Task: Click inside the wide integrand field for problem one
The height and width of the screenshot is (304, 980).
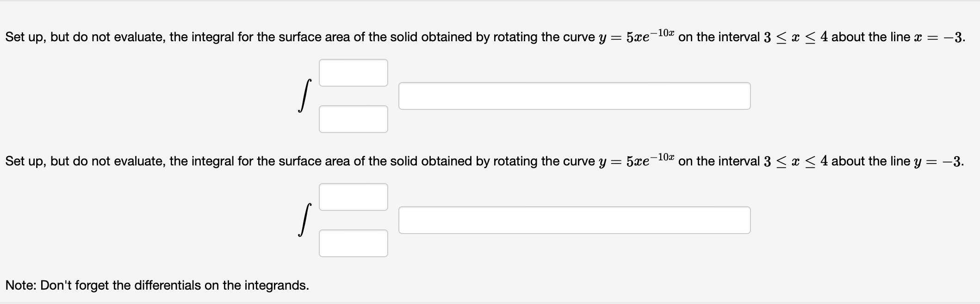Action: coord(574,96)
